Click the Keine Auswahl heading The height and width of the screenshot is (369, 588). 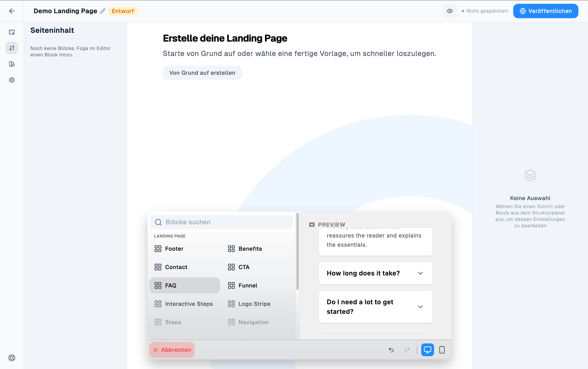(x=530, y=198)
